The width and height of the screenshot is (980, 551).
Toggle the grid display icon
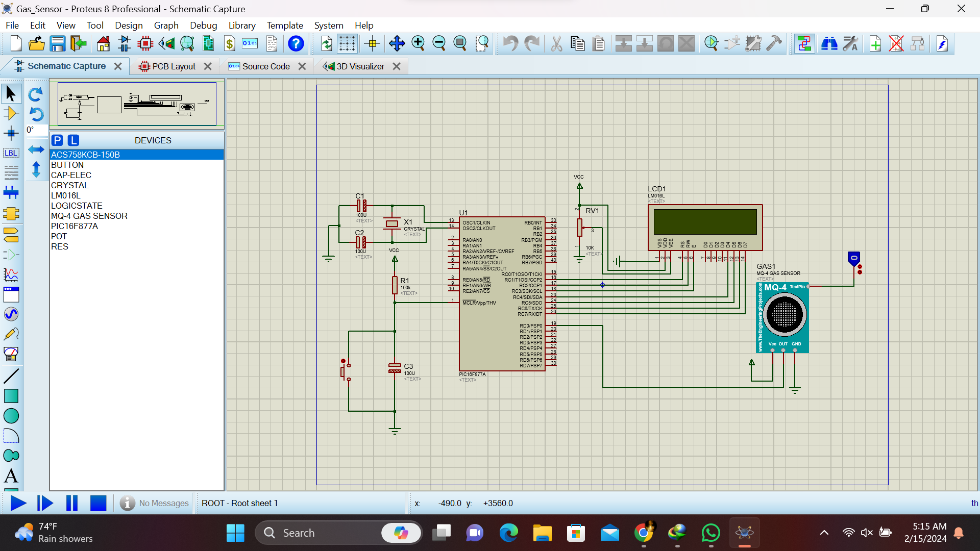click(x=347, y=44)
